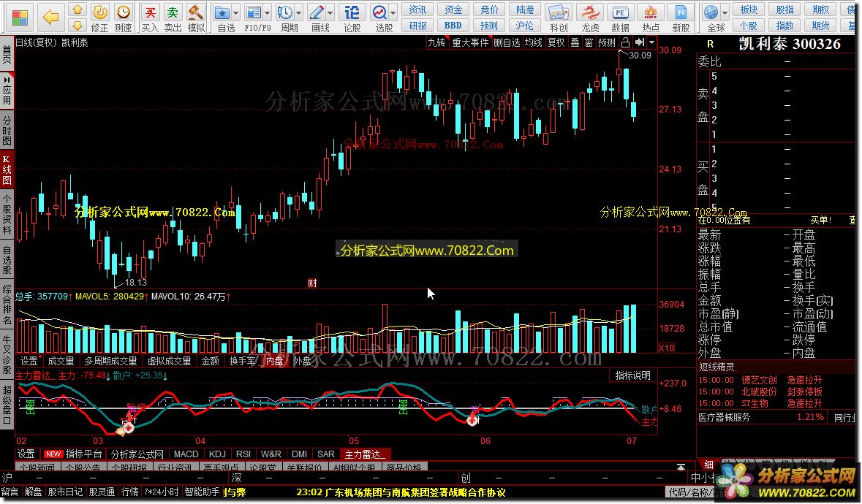Switch to the DMI indicator tab
Image resolution: width=862 pixels, height=504 pixels.
tap(300, 454)
